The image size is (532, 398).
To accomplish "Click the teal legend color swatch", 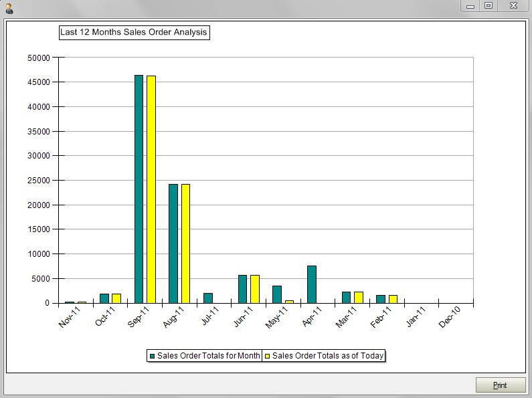I will pos(153,356).
